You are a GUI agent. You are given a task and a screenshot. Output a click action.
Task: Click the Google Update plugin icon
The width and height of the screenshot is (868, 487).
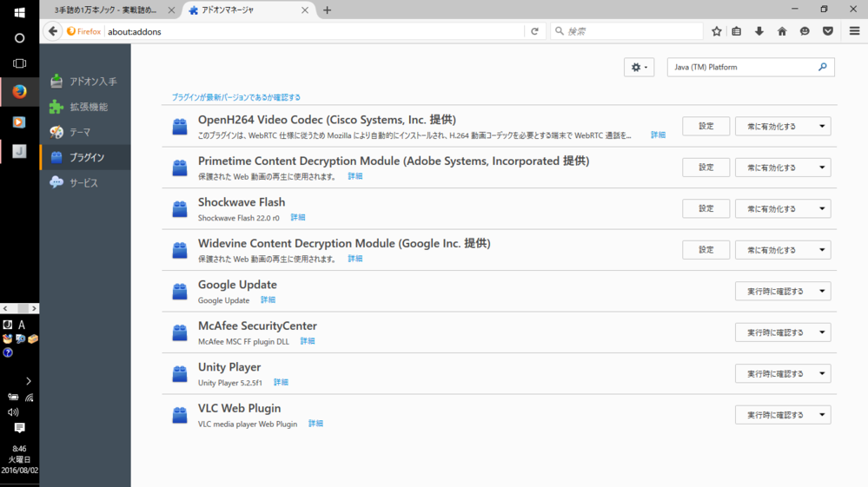point(179,291)
